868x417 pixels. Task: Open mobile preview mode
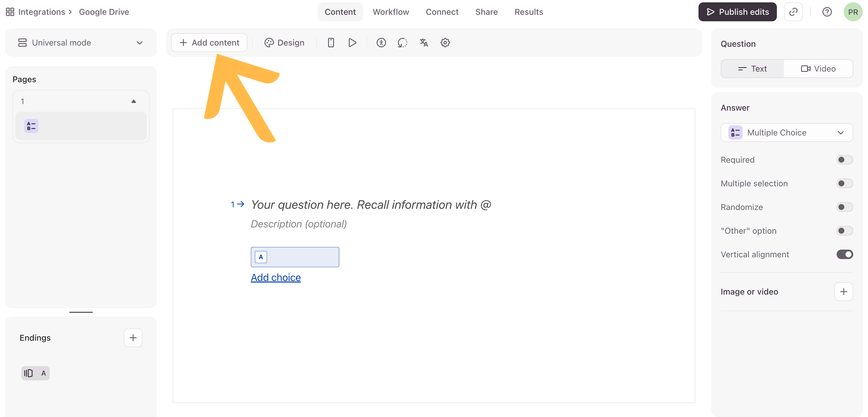pos(331,43)
